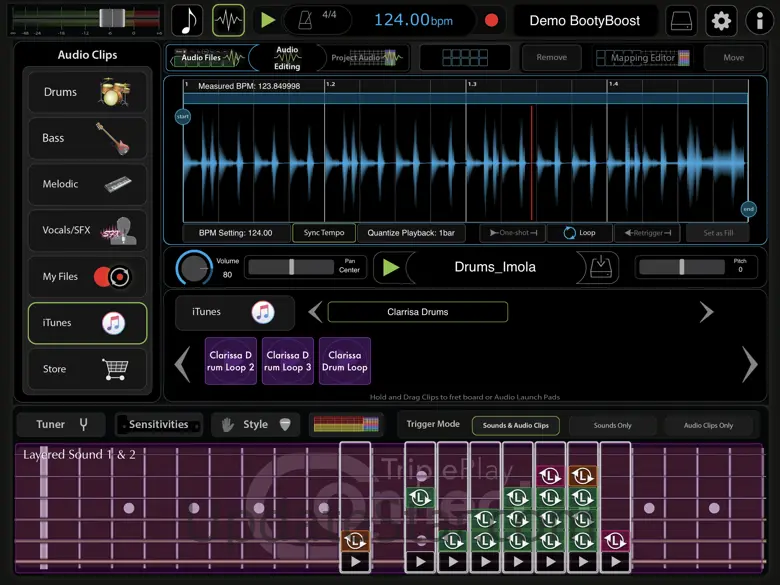Go to previous album with left chevron
Image resolution: width=780 pixels, height=585 pixels.
[x=315, y=312]
